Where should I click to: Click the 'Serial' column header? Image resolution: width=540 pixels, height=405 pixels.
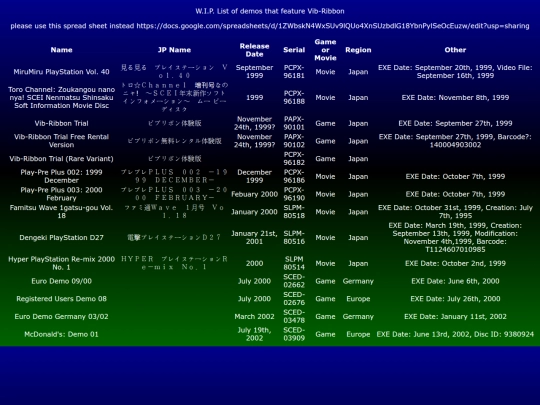294,50
